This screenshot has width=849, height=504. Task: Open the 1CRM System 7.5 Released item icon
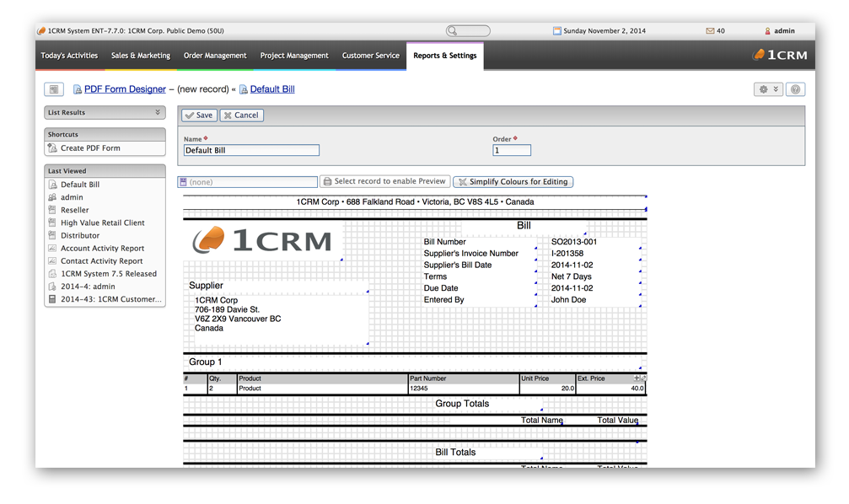click(x=52, y=274)
